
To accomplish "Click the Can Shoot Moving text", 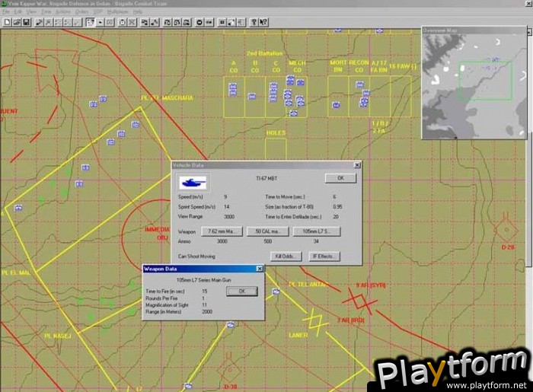I will [x=196, y=256].
